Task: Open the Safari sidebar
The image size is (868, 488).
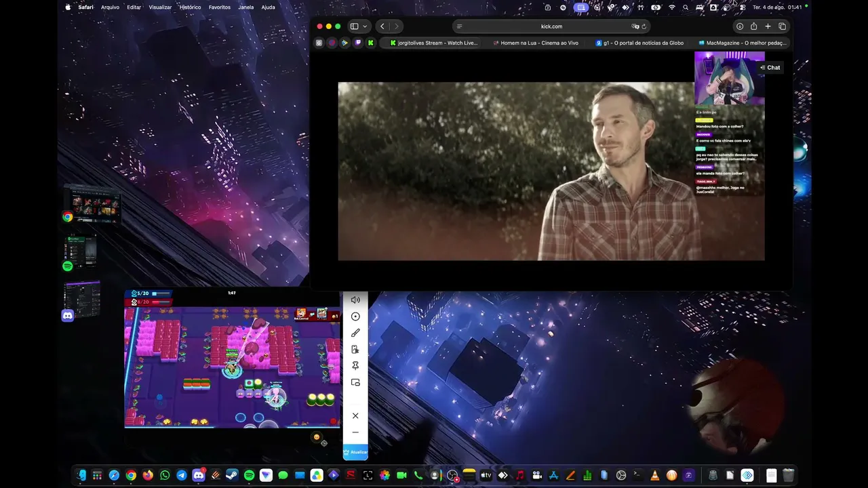Action: 354,26
